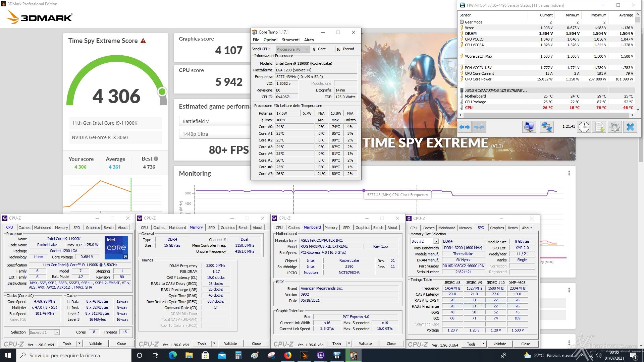Click Close button in CPU-Z SPD window
644x362 pixels.
(x=526, y=344)
